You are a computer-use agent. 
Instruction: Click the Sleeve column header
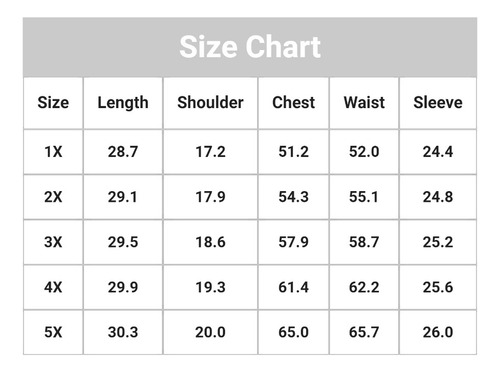point(438,103)
